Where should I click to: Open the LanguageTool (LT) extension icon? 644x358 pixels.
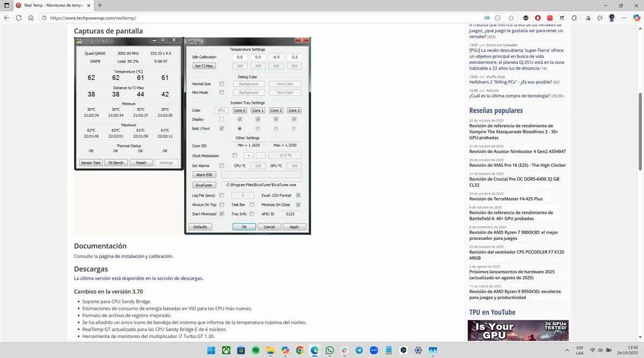562,18
